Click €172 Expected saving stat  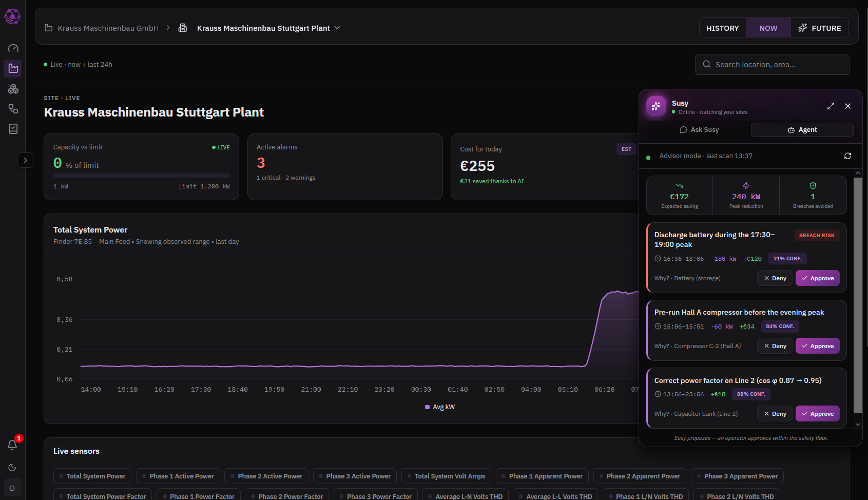point(680,196)
